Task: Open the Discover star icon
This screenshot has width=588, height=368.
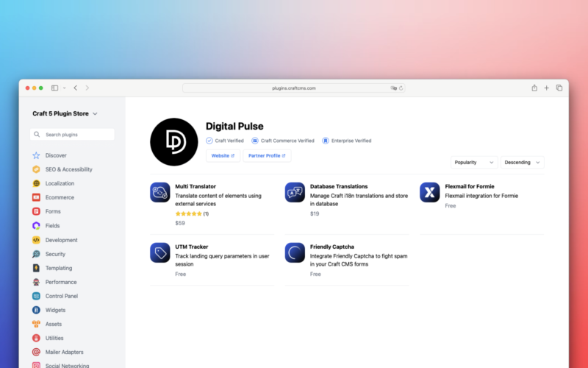Action: 36,155
